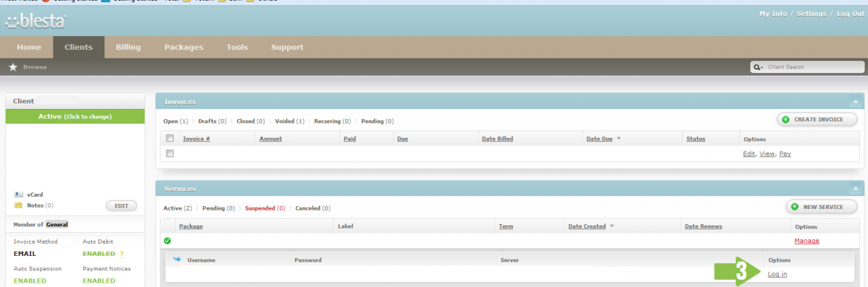Click the blue arrow icon beside Username

176,259
